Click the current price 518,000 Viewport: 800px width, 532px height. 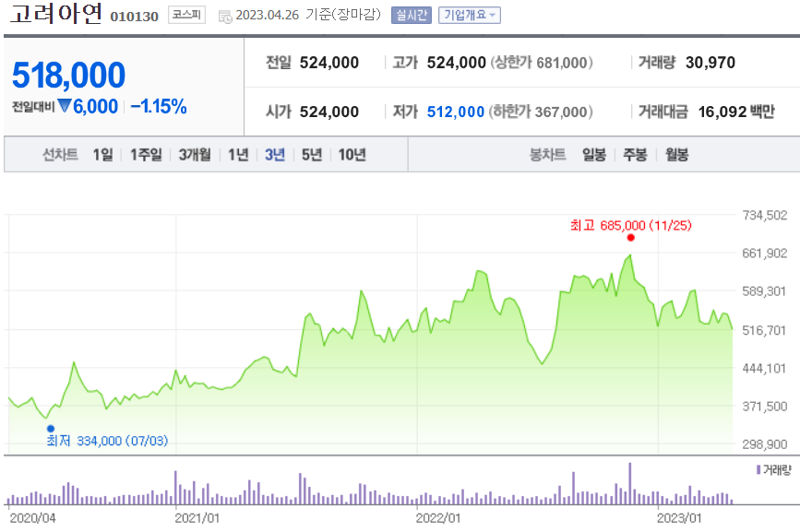click(x=68, y=75)
